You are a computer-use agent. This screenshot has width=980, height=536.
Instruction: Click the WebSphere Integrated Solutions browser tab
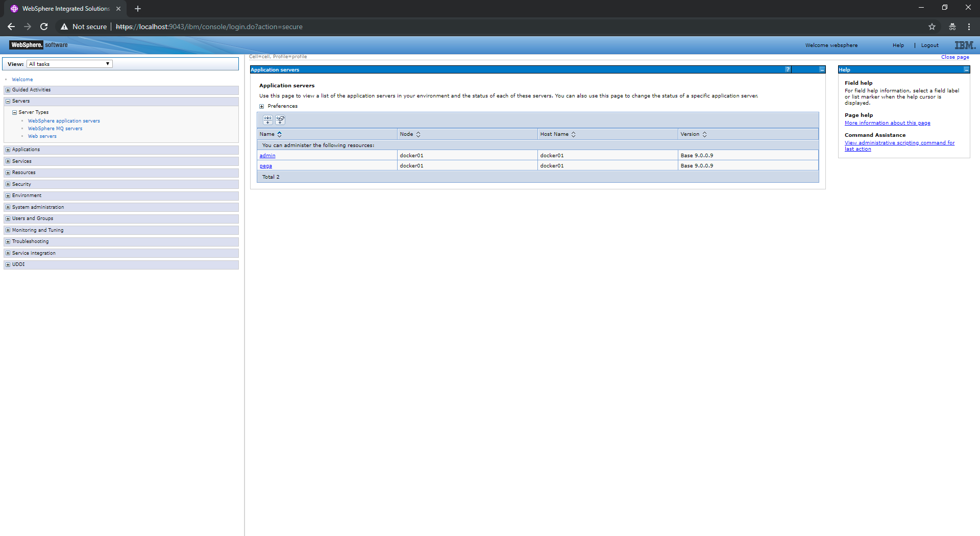click(66, 9)
